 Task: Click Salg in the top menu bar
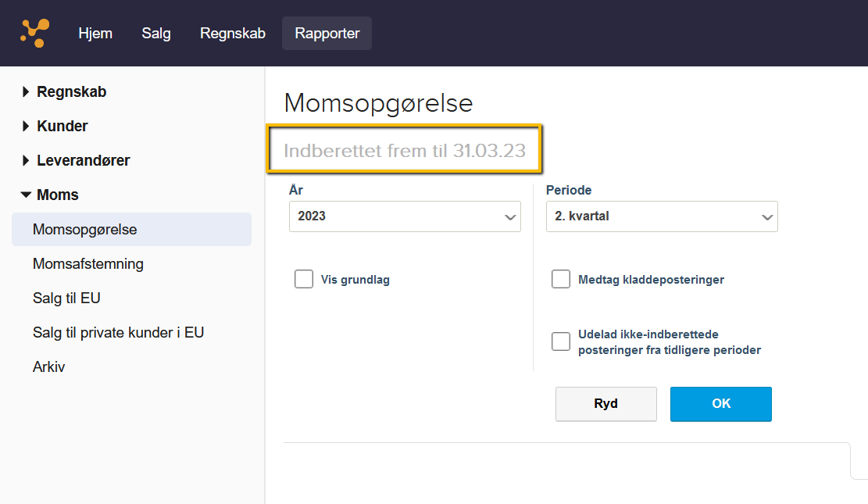pos(155,33)
